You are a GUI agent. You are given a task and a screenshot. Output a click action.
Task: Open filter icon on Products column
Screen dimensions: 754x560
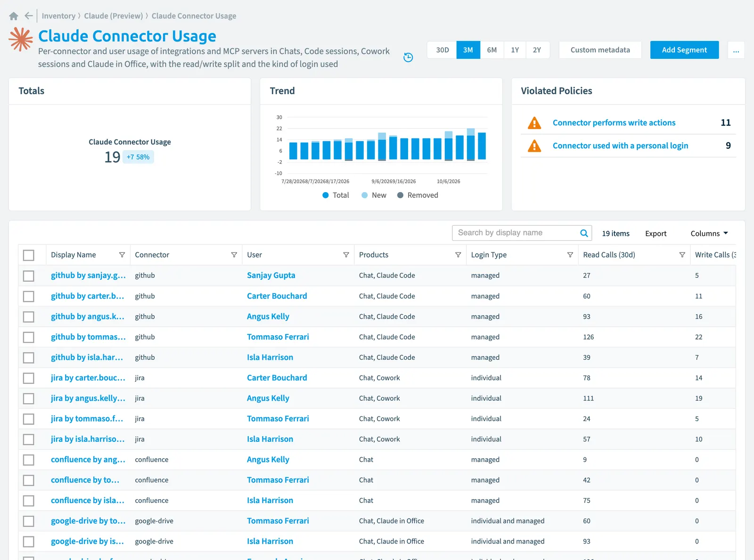click(458, 255)
